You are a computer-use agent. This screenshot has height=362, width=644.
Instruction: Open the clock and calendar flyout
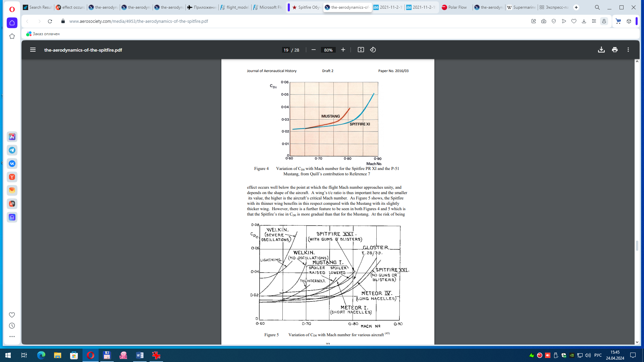point(615,355)
